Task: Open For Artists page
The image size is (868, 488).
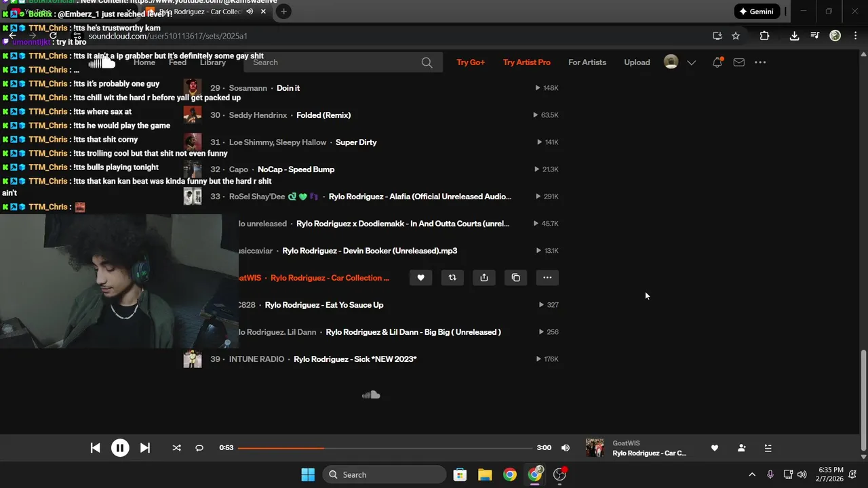Action: tap(587, 62)
